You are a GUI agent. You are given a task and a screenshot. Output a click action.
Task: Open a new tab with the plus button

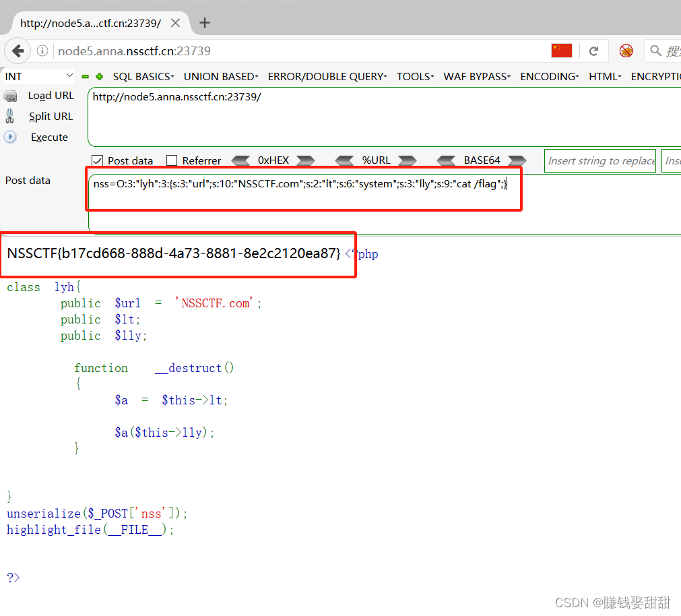pos(205,23)
